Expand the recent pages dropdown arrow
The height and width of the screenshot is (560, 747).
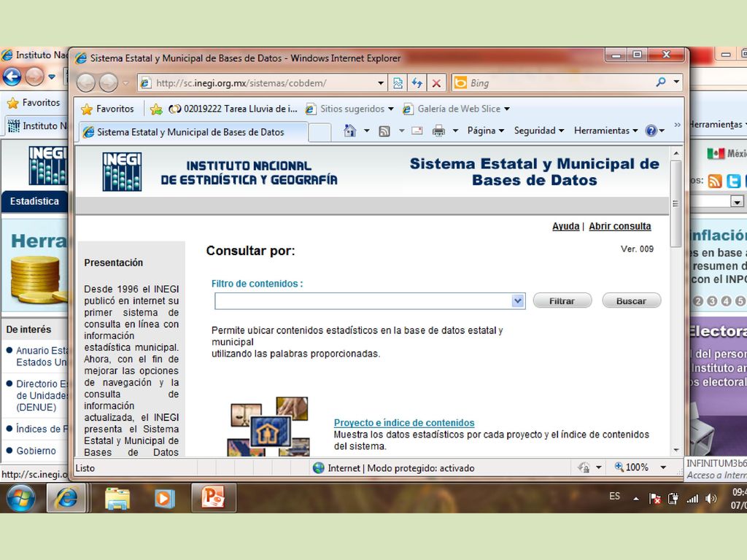[125, 83]
